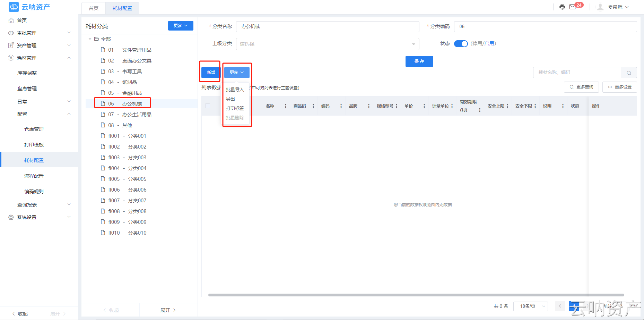The height and width of the screenshot is (320, 644).
Task: Expand the 日常 submenu chevron
Action: tap(69, 101)
